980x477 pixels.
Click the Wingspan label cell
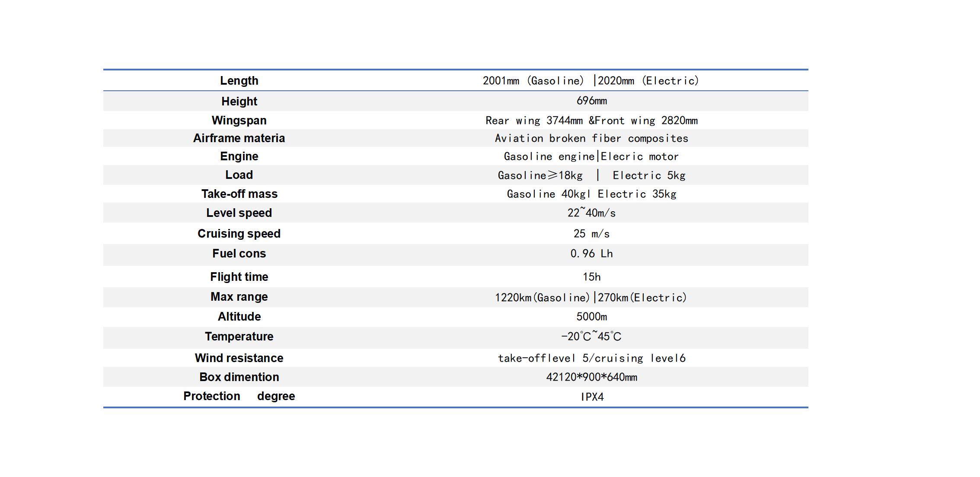(239, 121)
